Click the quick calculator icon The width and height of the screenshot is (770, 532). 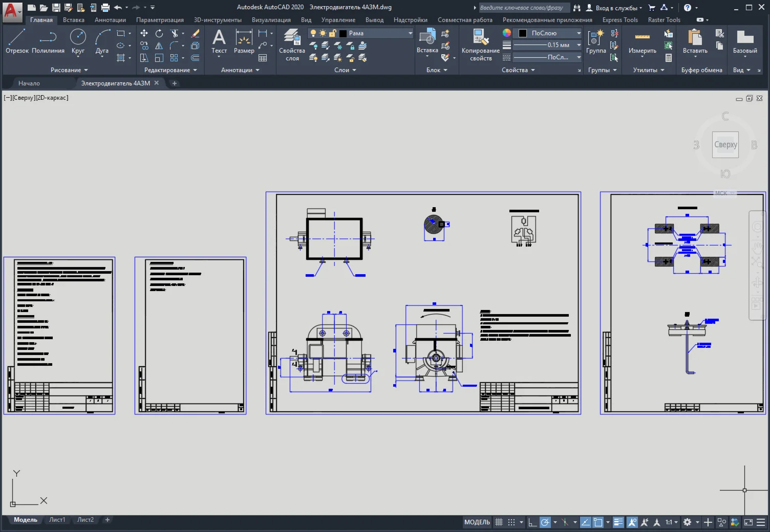669,58
